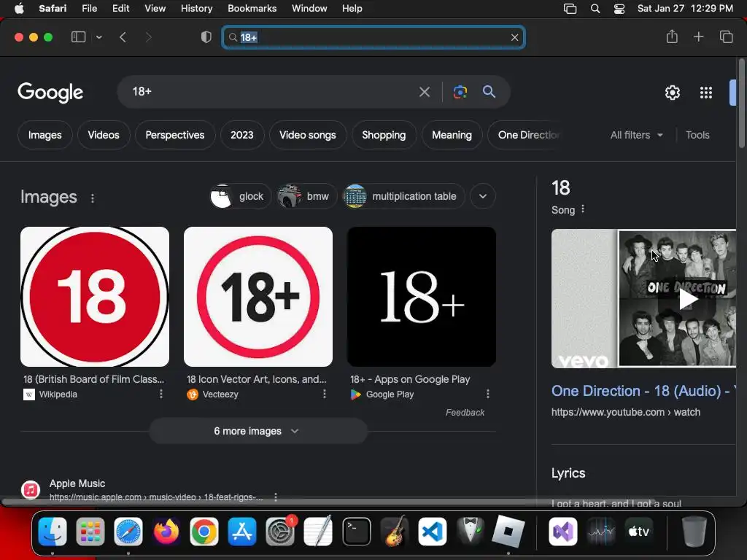This screenshot has width=747, height=560.
Task: Open the search Tools options
Action: coord(697,135)
